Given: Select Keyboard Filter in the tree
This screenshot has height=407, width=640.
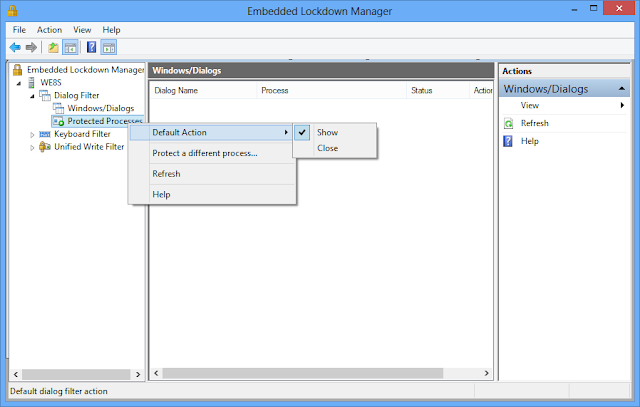Looking at the screenshot, I should [82, 134].
